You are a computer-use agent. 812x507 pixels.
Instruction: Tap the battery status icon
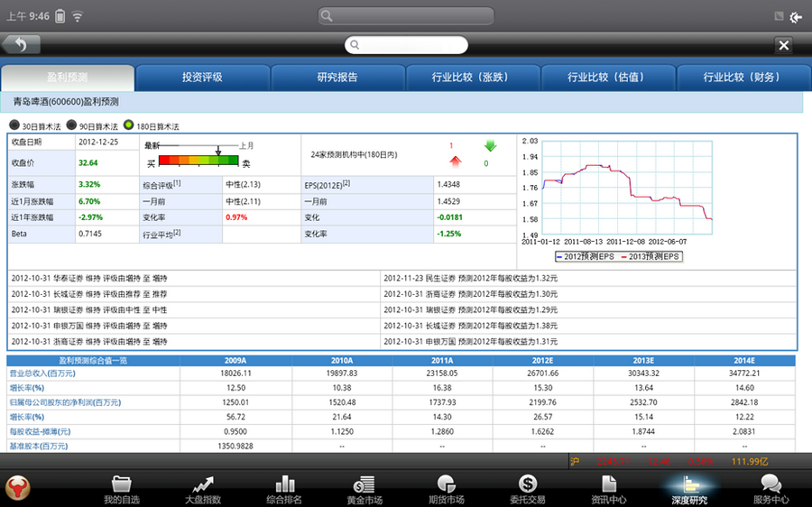(x=60, y=16)
